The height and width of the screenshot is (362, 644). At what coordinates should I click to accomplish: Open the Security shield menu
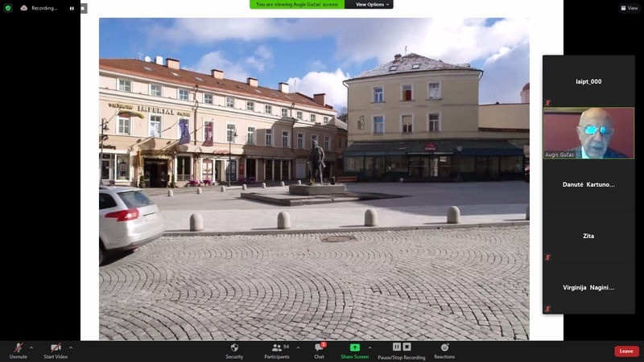[234, 350]
